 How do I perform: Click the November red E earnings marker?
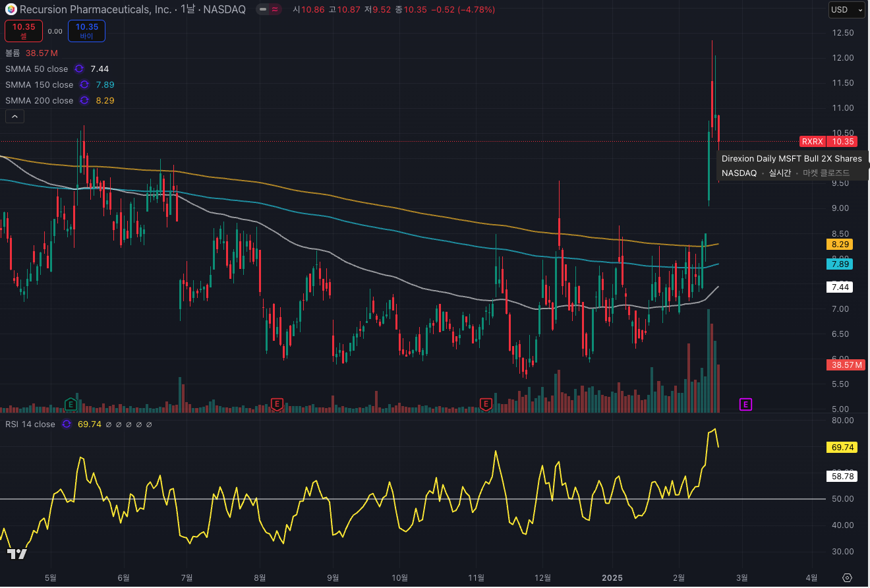coord(486,403)
